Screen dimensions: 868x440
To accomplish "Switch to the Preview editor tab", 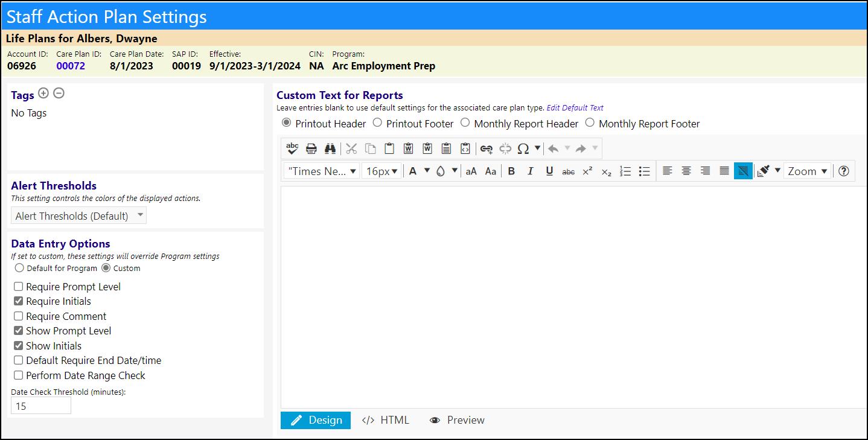I will [457, 420].
